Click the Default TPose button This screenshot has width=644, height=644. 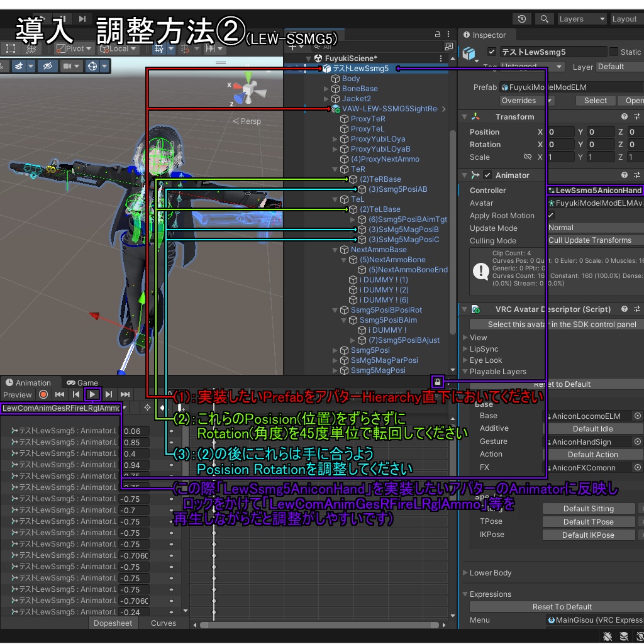click(589, 521)
